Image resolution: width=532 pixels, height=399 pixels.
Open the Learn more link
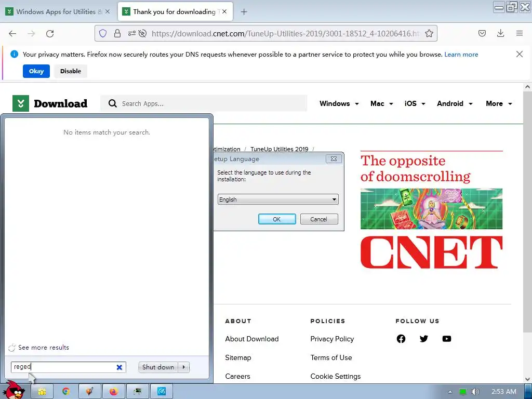point(461,54)
